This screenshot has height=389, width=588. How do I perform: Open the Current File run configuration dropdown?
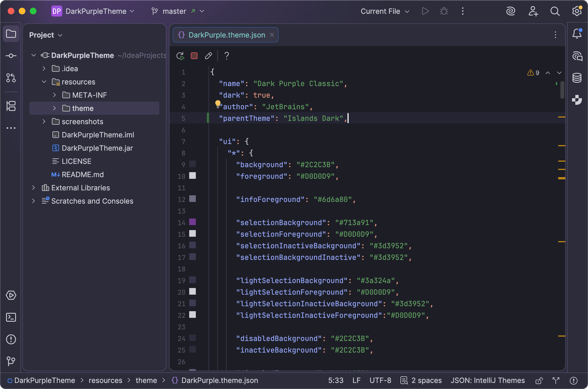(384, 11)
